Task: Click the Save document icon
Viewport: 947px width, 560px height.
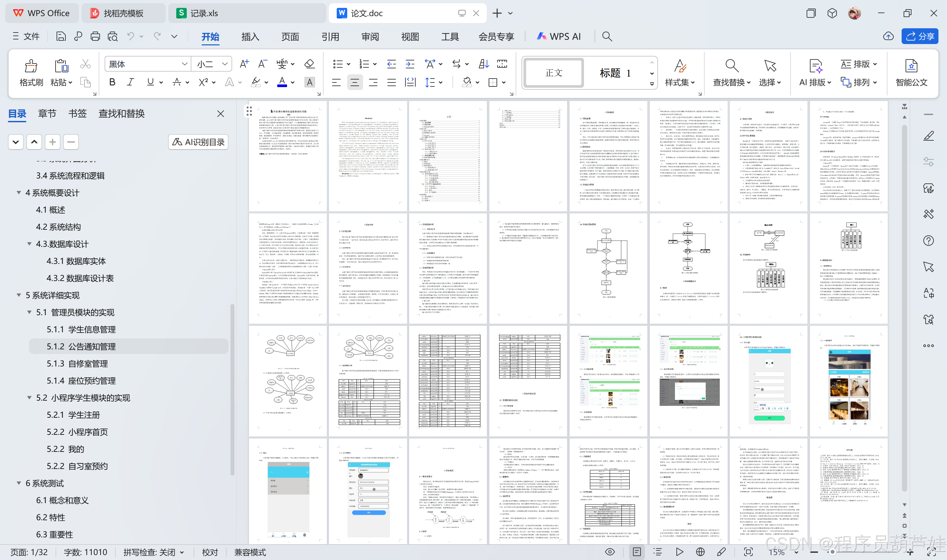Action: pos(61,36)
